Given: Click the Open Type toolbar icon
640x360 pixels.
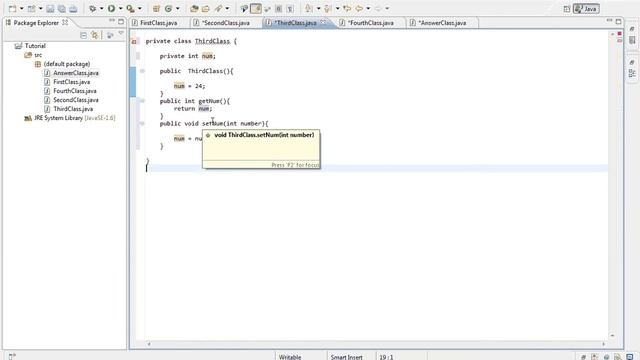Looking at the screenshot, I should 194,9.
